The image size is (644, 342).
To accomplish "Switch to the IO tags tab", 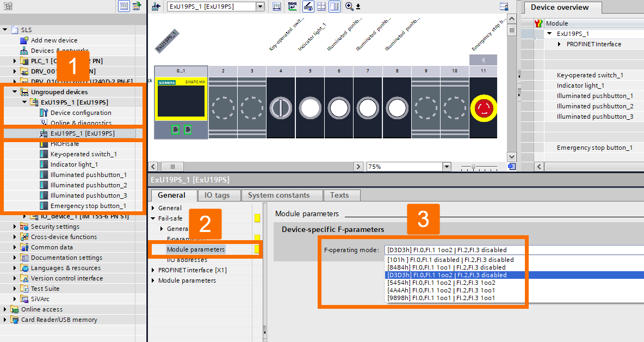I will (219, 195).
